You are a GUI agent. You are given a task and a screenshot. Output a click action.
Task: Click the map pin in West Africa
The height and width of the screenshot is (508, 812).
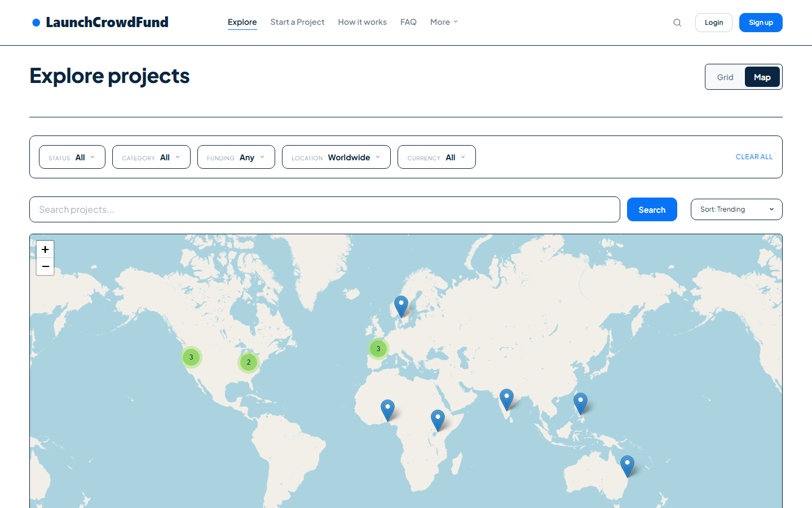click(387, 410)
